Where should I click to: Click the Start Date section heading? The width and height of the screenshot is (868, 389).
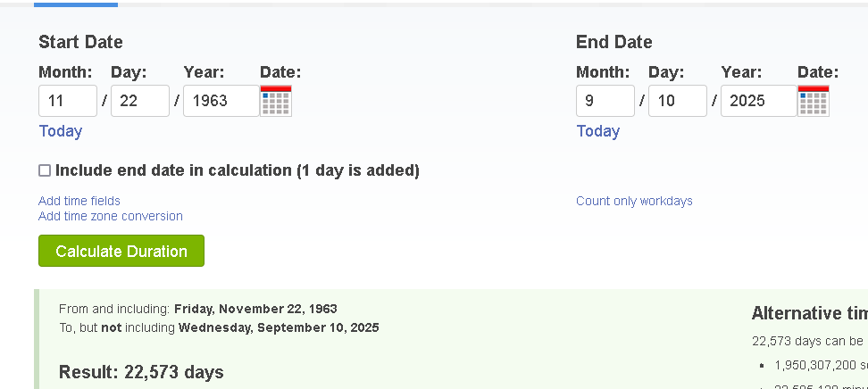(80, 42)
